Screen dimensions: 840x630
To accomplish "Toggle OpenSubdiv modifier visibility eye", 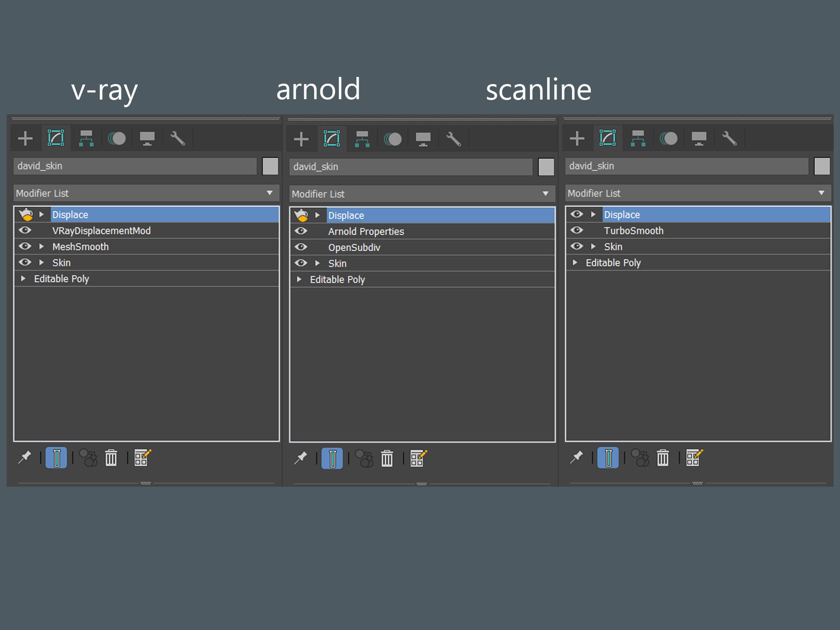I will 301,247.
